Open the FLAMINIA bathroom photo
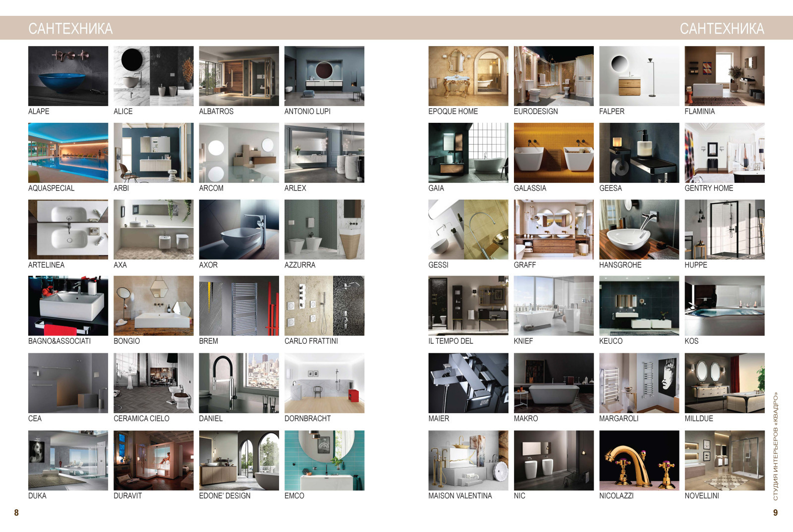The image size is (793, 532). pos(725,76)
